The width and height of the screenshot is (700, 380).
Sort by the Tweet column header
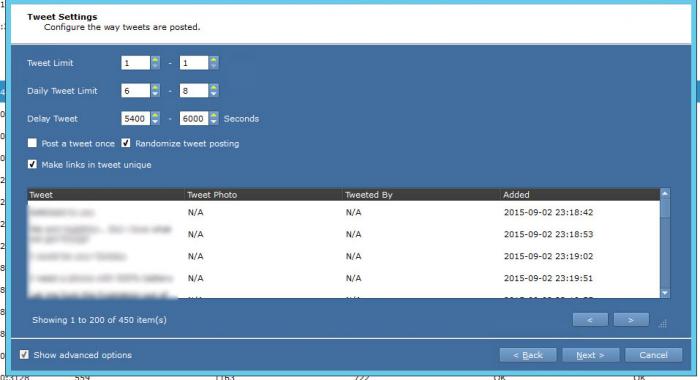pyautogui.click(x=106, y=195)
